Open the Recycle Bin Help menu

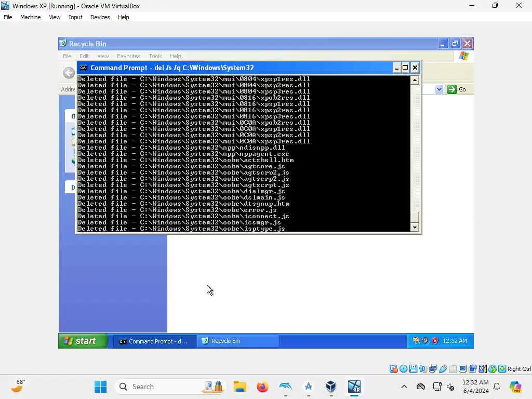coord(176,56)
